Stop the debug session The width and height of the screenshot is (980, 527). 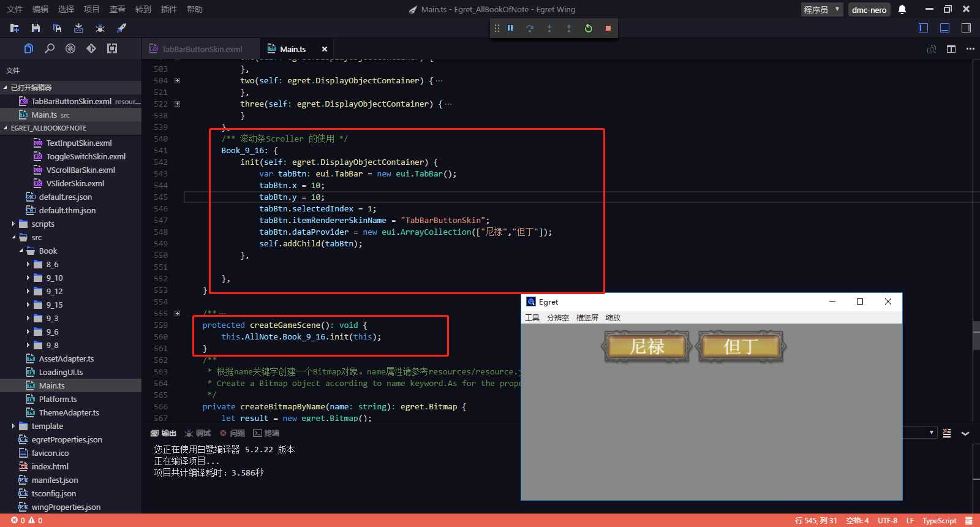[608, 28]
